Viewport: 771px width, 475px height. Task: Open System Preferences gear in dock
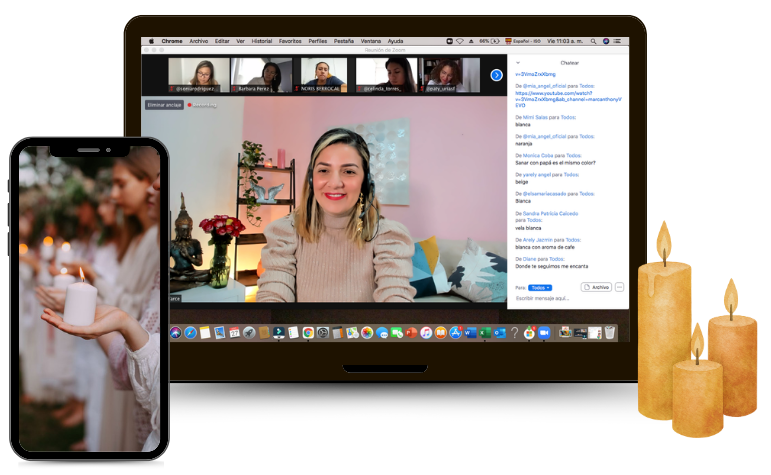click(323, 333)
